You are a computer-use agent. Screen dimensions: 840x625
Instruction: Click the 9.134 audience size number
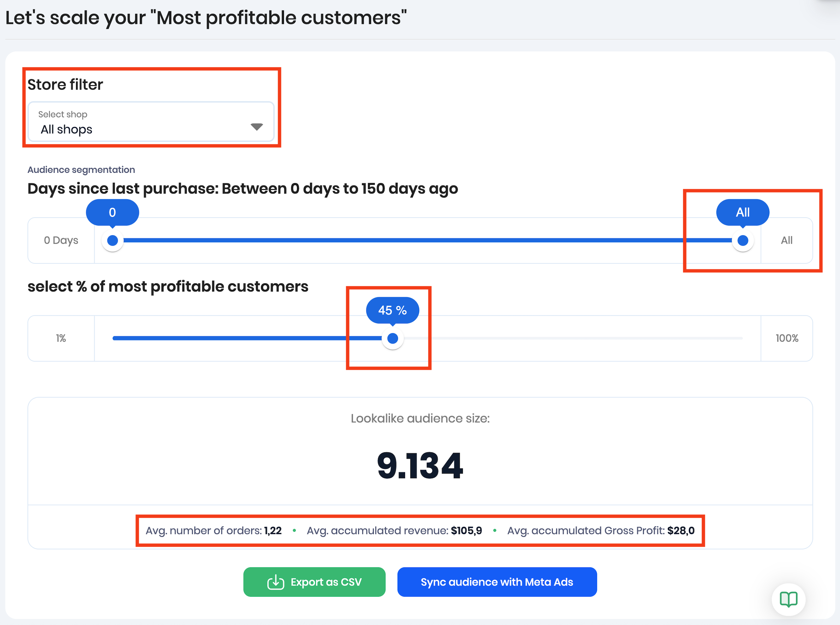point(420,466)
